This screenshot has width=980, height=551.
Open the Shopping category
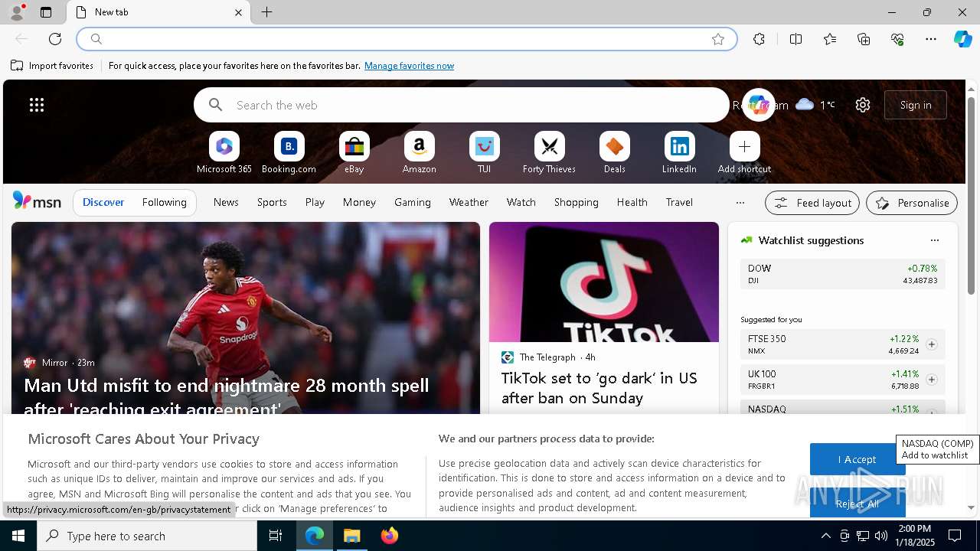(576, 202)
